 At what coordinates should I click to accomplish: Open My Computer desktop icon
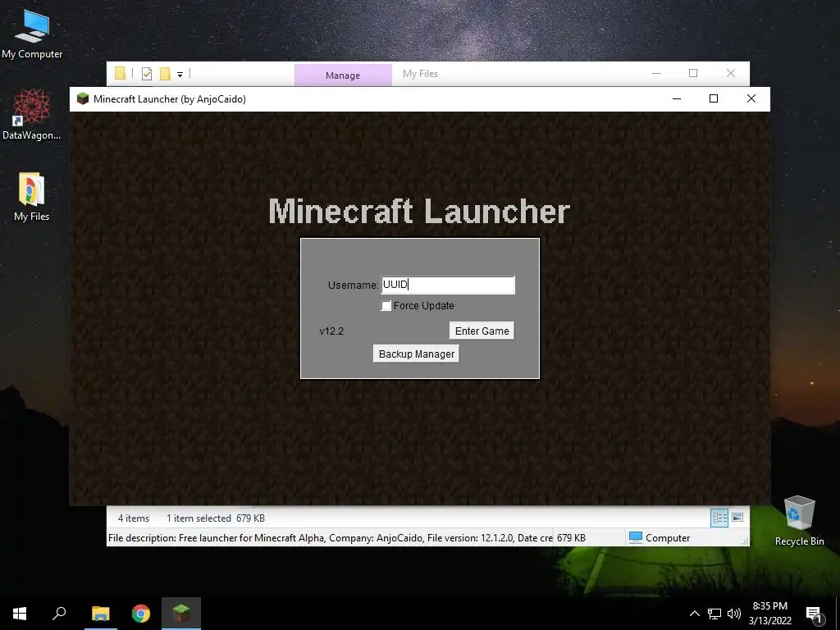(x=32, y=34)
